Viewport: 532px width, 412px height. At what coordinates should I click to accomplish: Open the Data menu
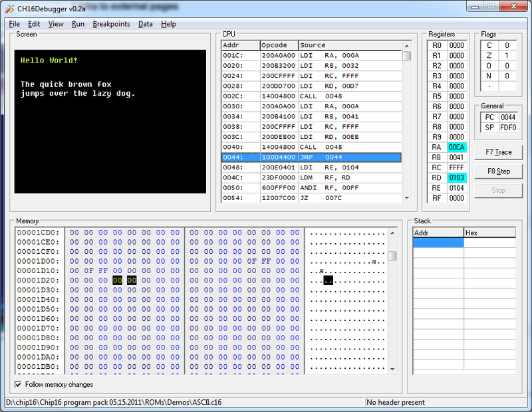[145, 24]
